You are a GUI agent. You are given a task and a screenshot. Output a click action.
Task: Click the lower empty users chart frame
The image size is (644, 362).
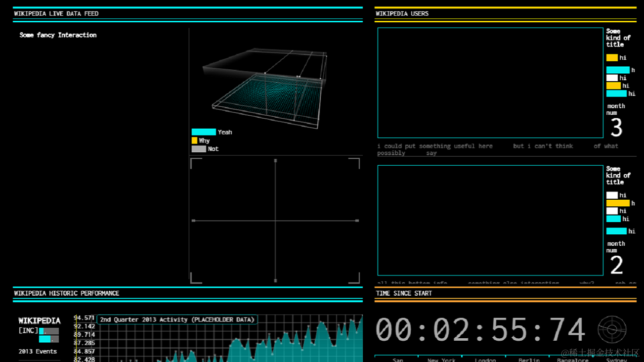[x=490, y=221]
